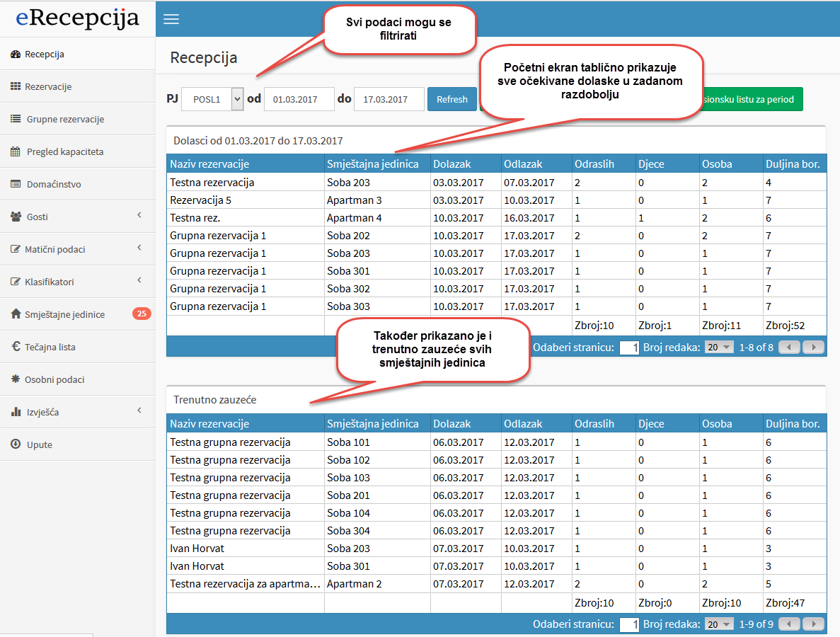
Task: Go to previous page in Trenutno zauzeće table
Action: [x=788, y=624]
